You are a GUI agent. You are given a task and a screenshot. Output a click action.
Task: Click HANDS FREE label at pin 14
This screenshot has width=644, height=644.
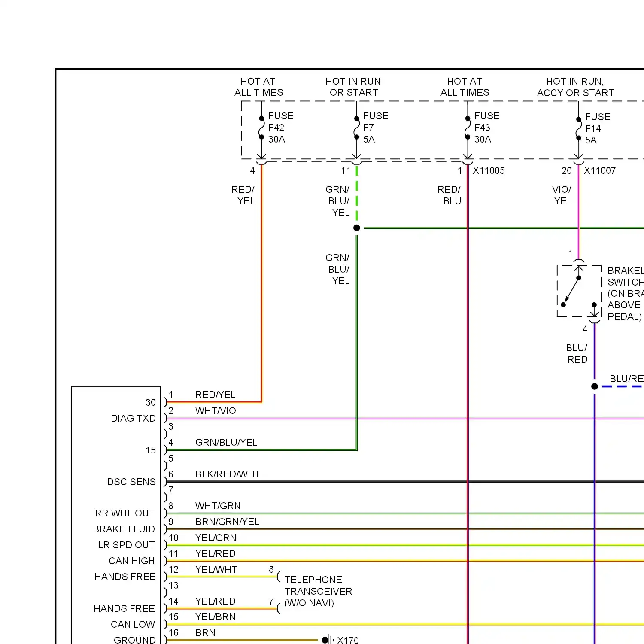pos(125,608)
